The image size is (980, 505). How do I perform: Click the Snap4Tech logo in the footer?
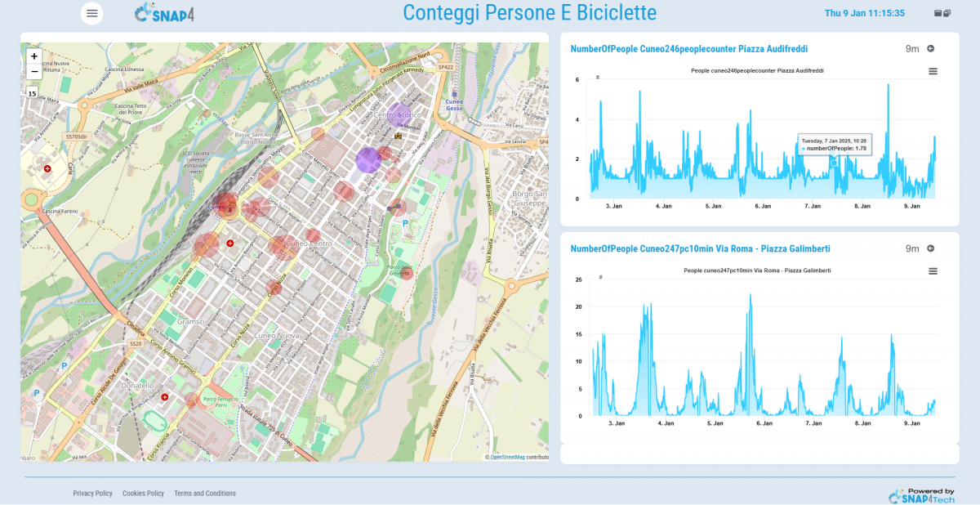click(921, 495)
